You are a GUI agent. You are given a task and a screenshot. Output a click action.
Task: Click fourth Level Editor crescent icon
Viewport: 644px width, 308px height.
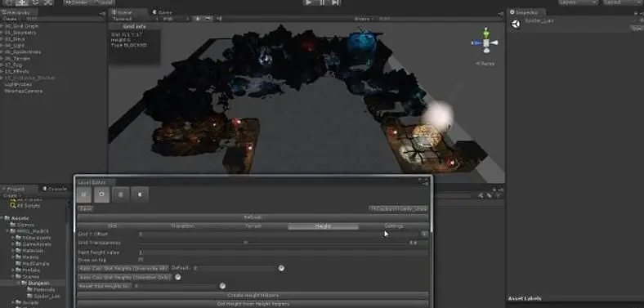[x=140, y=194]
